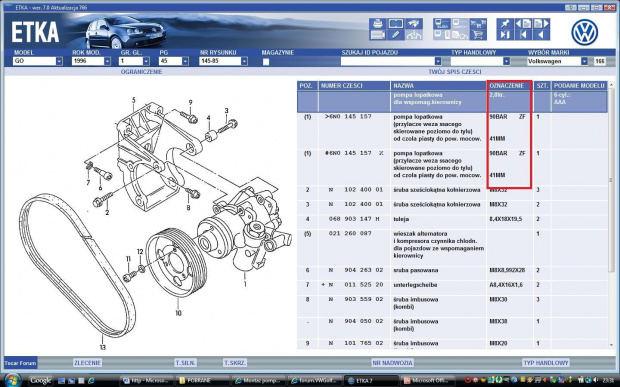The height and width of the screenshot is (387, 620).
Task: Toggle the MAGAZYNIE checkbox
Action: 266,62
